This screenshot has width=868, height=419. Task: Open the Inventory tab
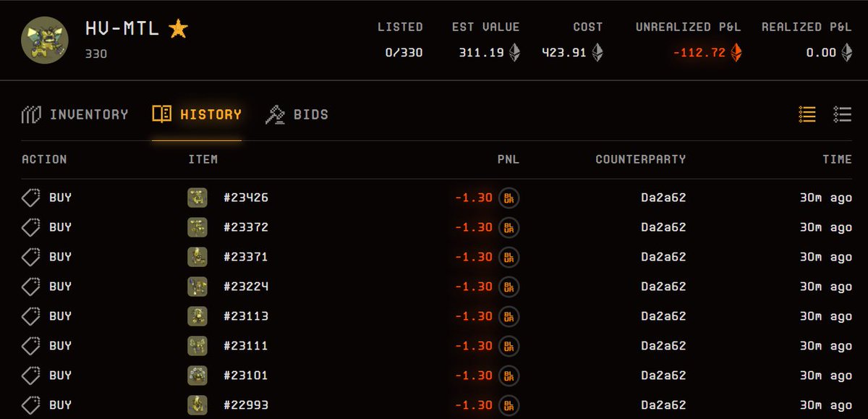75,114
